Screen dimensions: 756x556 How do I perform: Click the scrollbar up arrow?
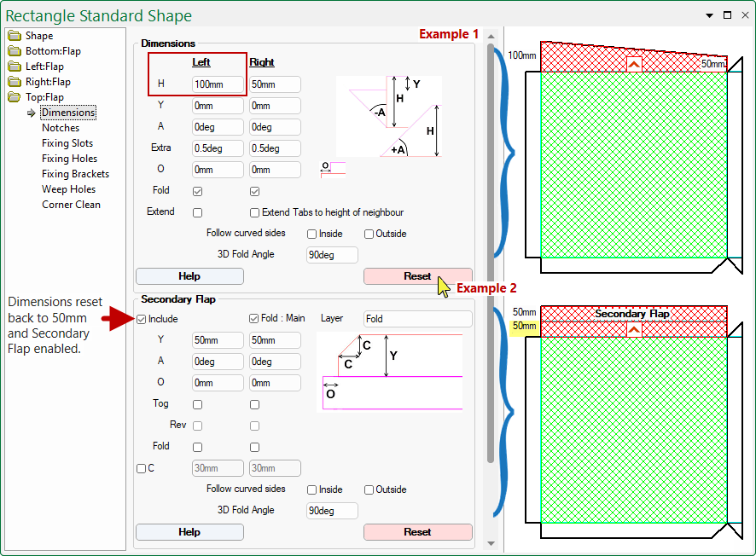[x=491, y=36]
